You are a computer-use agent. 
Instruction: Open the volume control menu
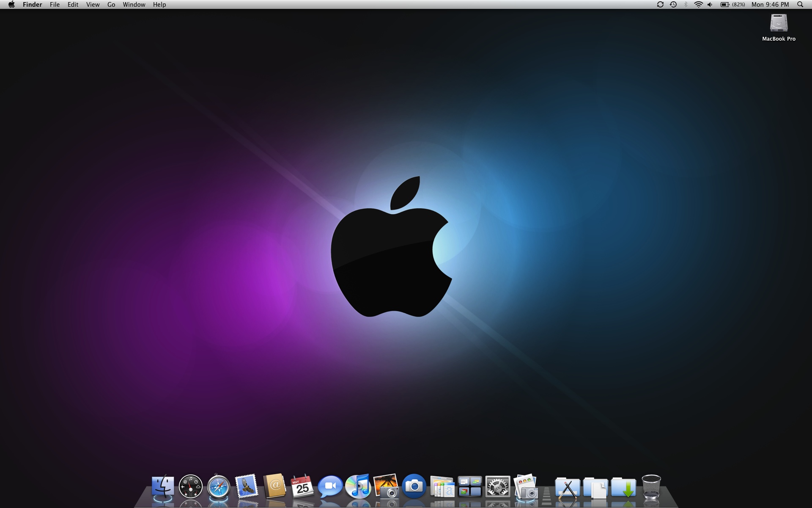(710, 5)
